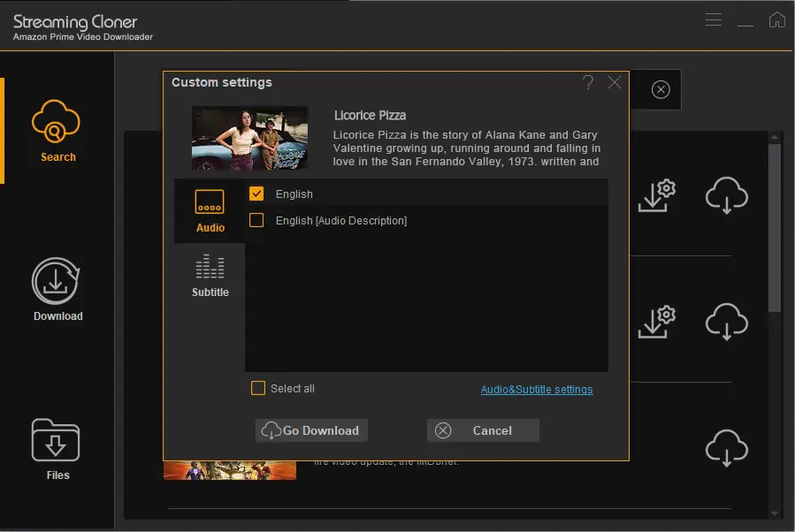Clear the search box with the circled X
This screenshot has height=532, width=795.
660,89
